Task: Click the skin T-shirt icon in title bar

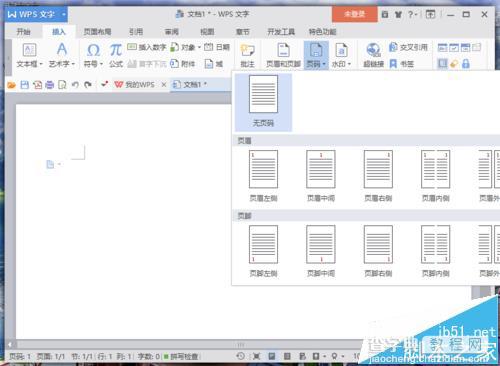Action: point(398,14)
